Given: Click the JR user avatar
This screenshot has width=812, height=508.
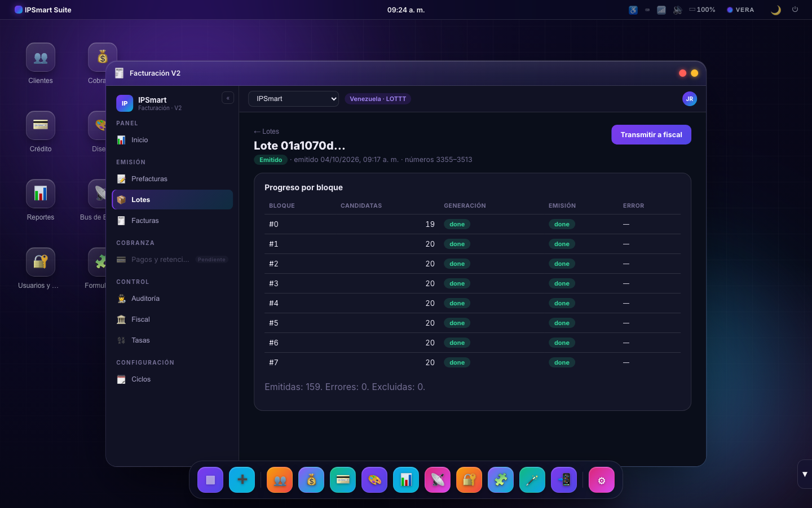Looking at the screenshot, I should [690, 99].
